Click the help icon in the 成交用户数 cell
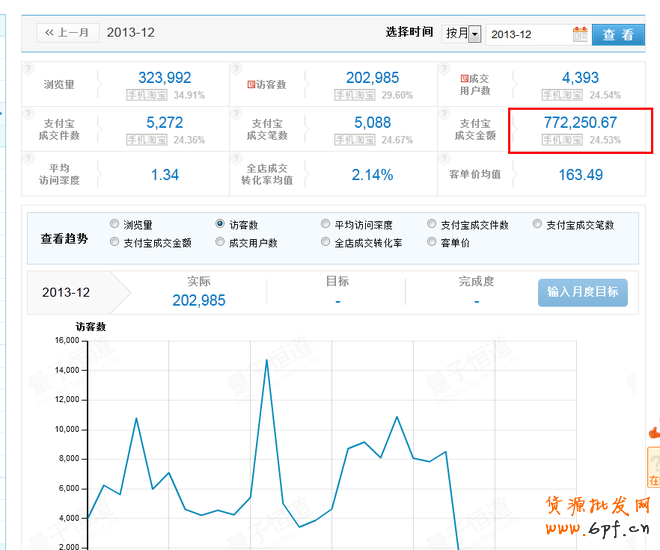The width and height of the screenshot is (660, 550). tap(443, 69)
